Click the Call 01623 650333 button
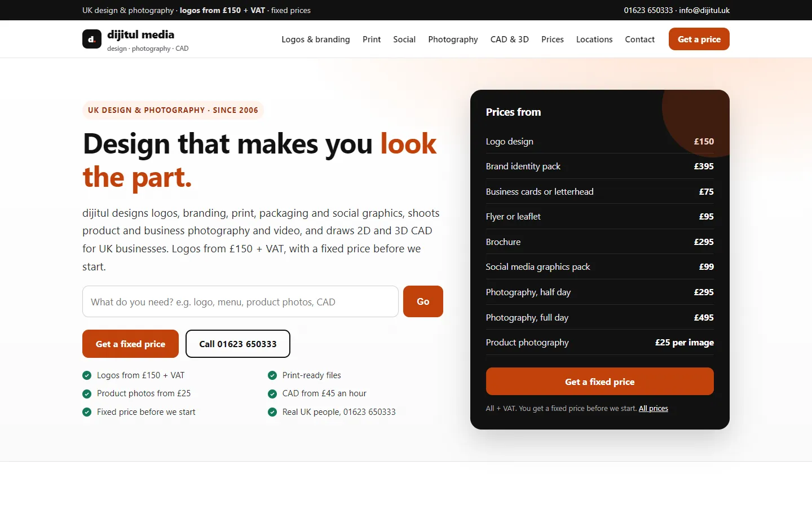The height and width of the screenshot is (508, 812). tap(238, 344)
